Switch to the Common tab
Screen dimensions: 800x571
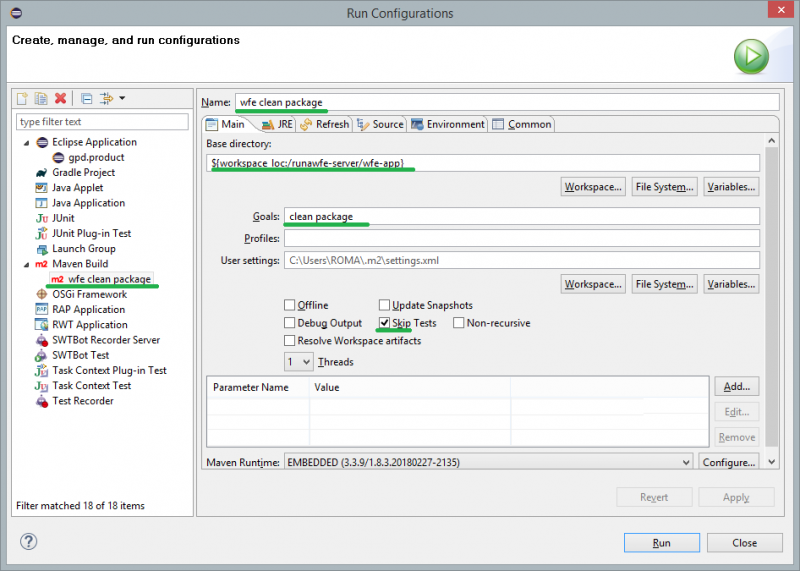(522, 125)
